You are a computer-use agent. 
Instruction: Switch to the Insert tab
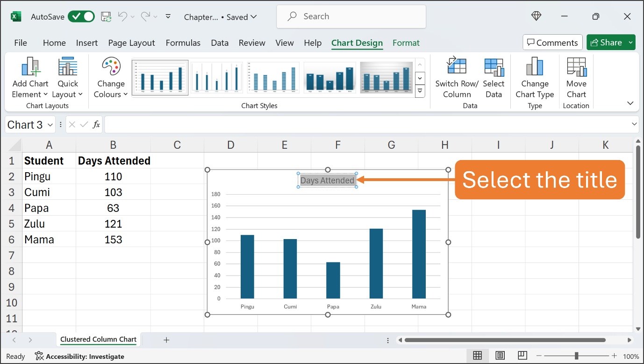tap(87, 43)
